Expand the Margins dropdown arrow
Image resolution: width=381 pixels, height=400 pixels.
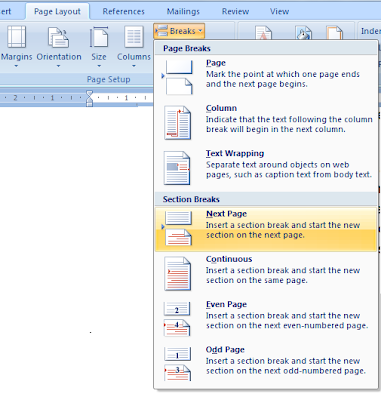coord(16,66)
